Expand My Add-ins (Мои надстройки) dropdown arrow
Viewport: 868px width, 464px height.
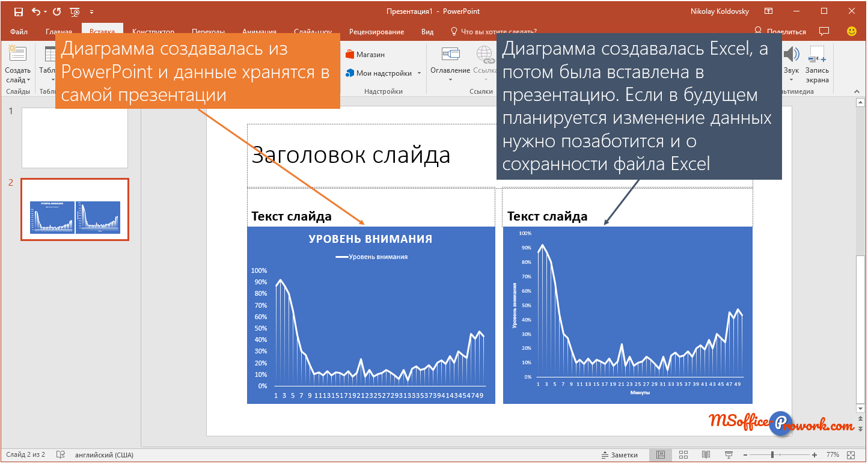coord(419,73)
